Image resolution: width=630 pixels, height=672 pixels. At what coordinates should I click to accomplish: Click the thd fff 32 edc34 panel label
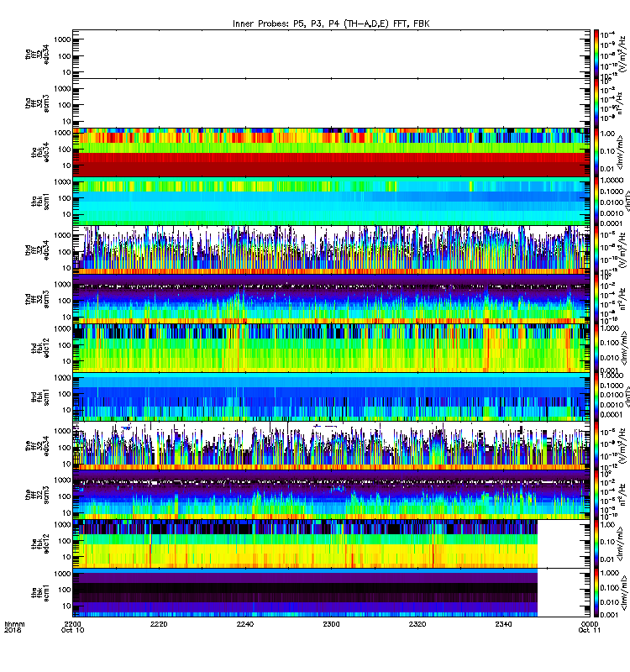pyautogui.click(x=37, y=250)
